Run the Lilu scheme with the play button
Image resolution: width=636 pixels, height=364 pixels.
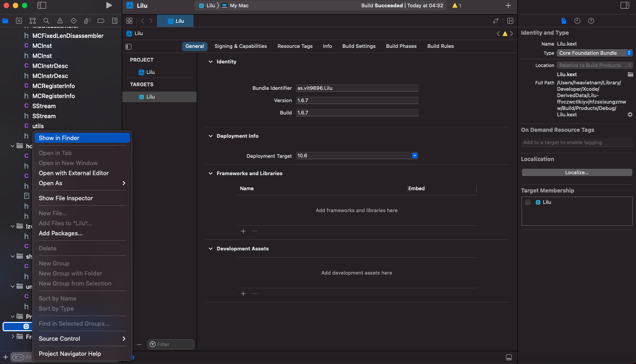pyautogui.click(x=109, y=5)
